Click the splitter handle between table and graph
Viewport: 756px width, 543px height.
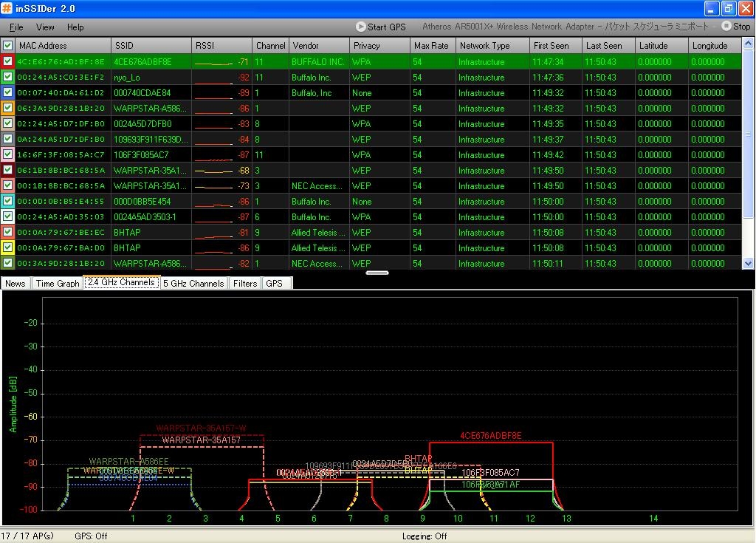(377, 273)
